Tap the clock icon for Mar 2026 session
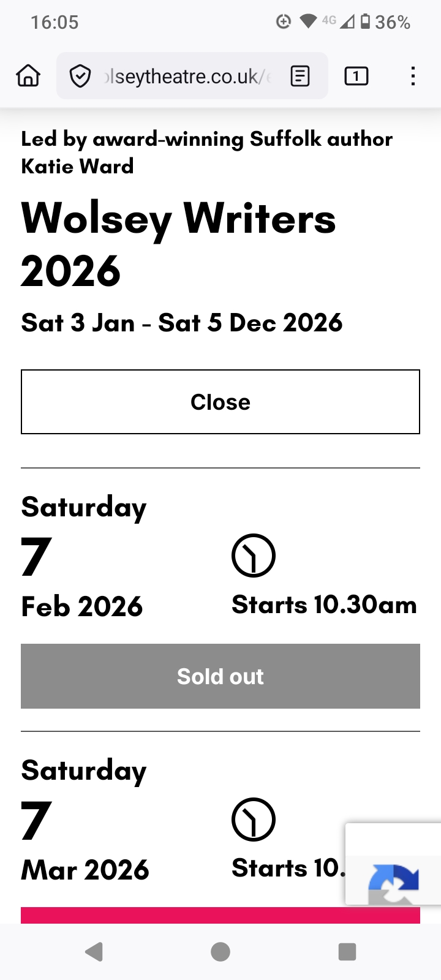The height and width of the screenshot is (980, 441). [x=254, y=820]
